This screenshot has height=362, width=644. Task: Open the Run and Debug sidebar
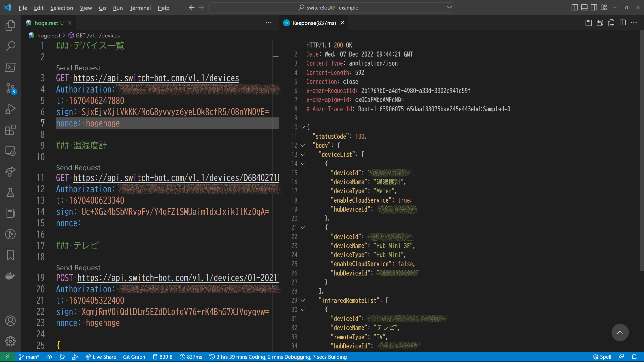tap(10, 109)
